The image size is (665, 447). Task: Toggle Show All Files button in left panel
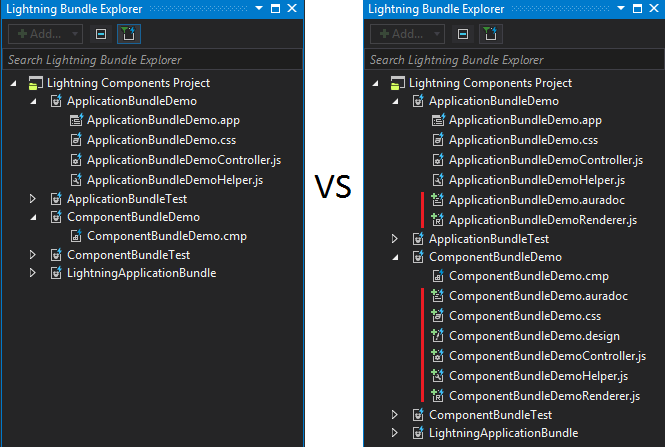click(x=127, y=34)
